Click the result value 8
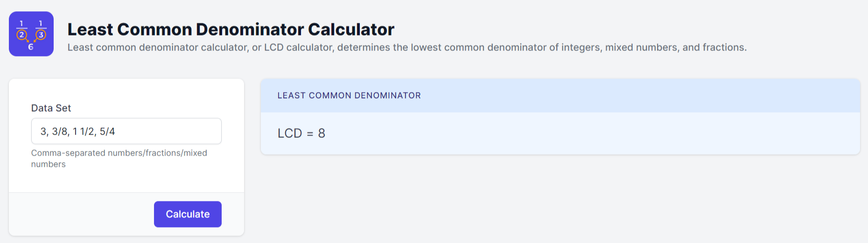Screen dimensions: 868x243 click(322, 134)
